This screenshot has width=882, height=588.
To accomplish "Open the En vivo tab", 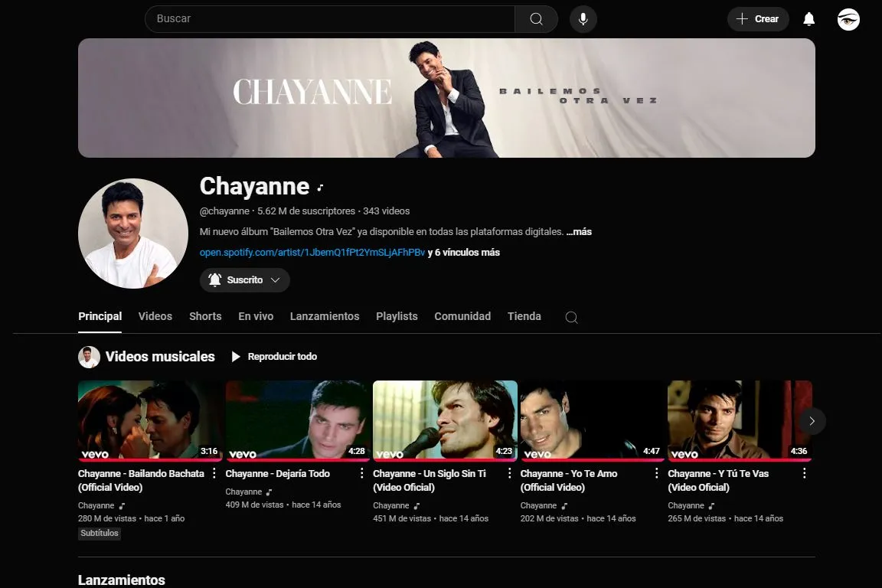I will click(x=256, y=316).
